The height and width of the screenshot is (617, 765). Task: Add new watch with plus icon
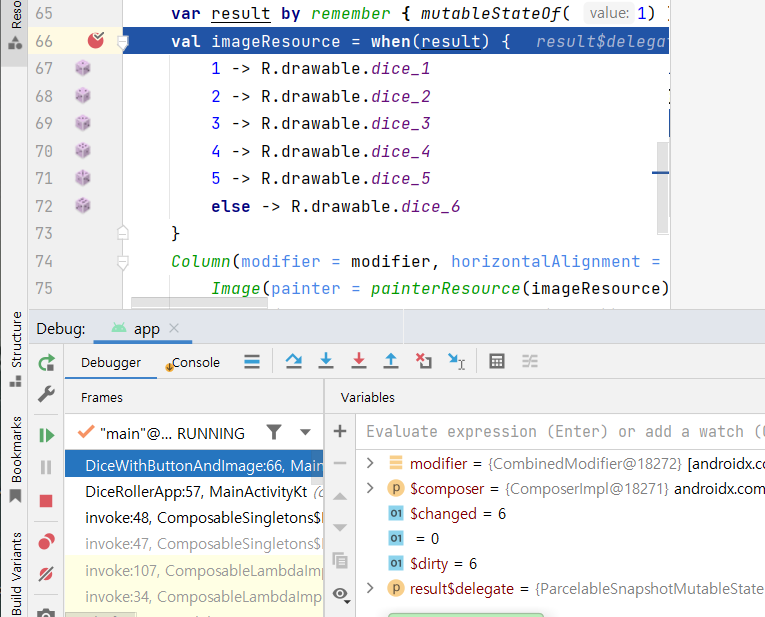click(x=340, y=431)
